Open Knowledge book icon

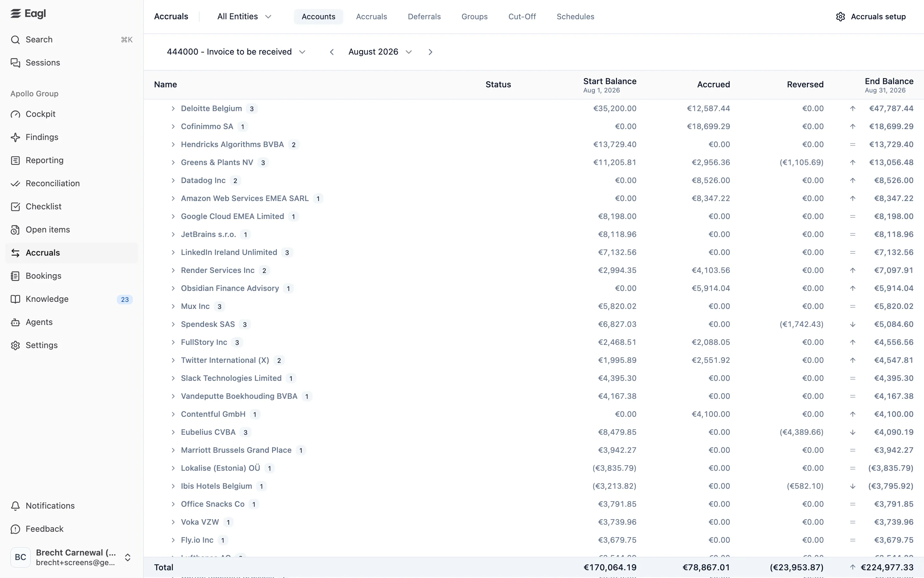[15, 299]
